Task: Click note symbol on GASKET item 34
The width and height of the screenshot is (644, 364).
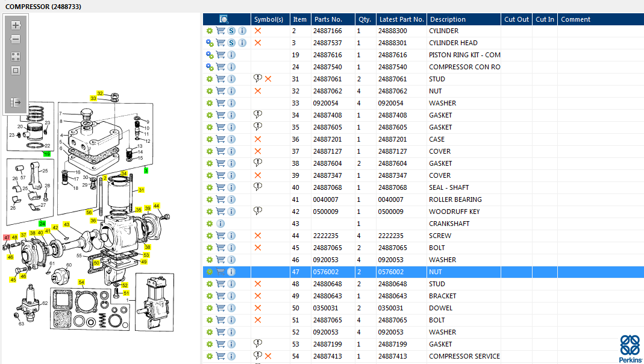Action: [x=257, y=115]
